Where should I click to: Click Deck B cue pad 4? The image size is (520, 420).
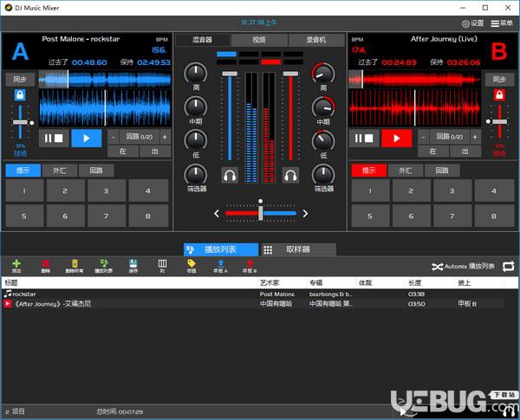pos(494,191)
